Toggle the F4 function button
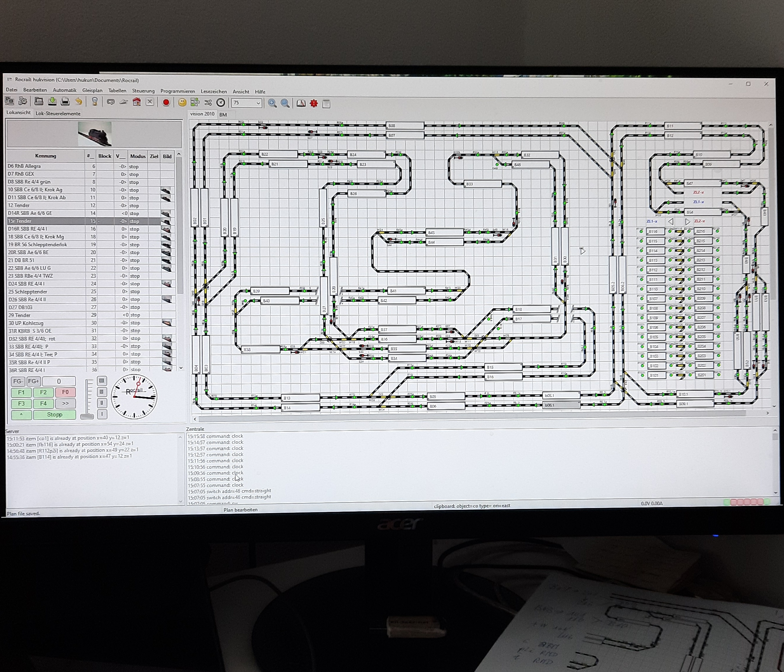Viewport: 784px width, 672px height. pos(43,403)
